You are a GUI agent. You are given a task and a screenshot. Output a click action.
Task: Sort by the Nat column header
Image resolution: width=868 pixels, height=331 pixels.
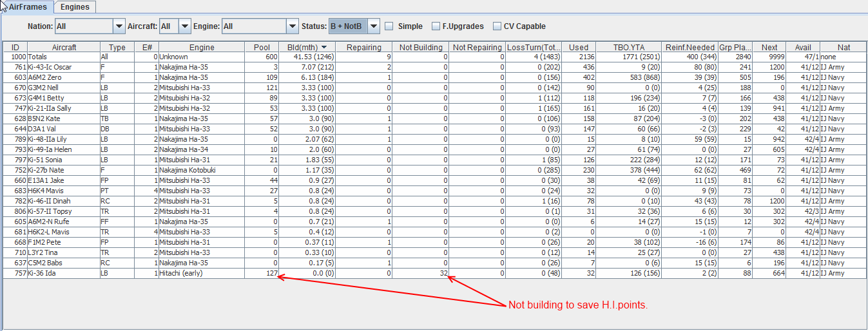click(844, 47)
